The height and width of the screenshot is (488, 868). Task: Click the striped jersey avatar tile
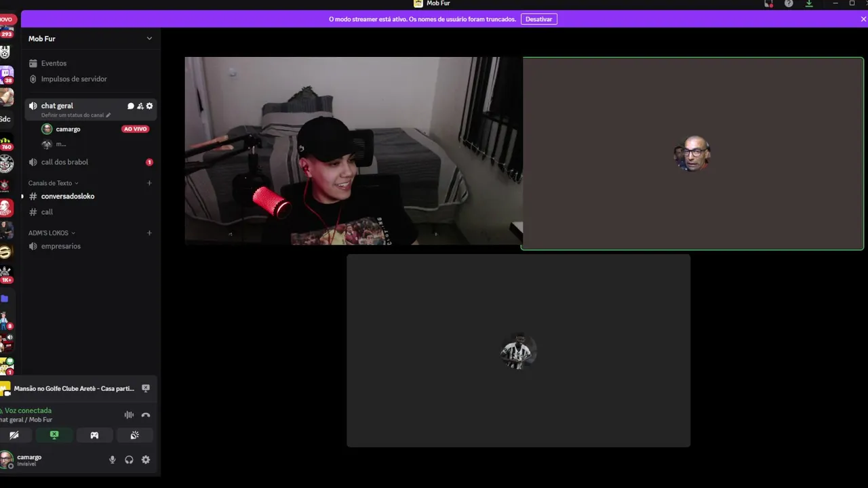519,351
